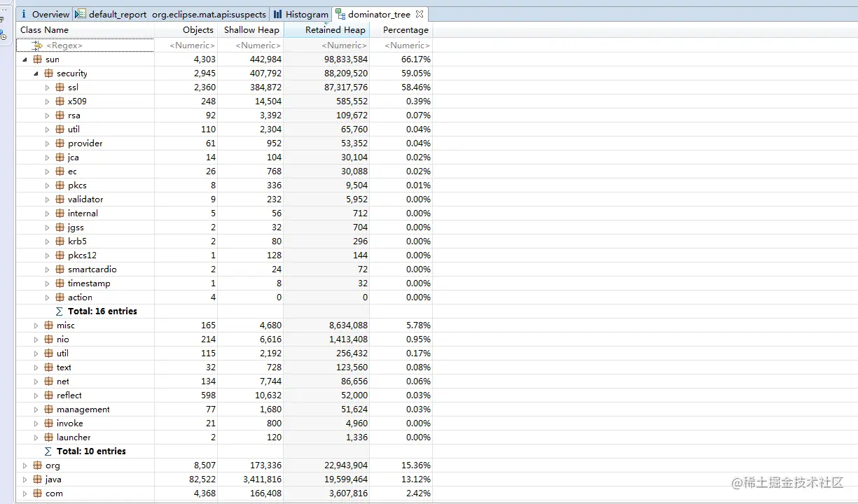The height and width of the screenshot is (504, 858).
Task: Click the Regex filter row icon
Action: click(38, 45)
